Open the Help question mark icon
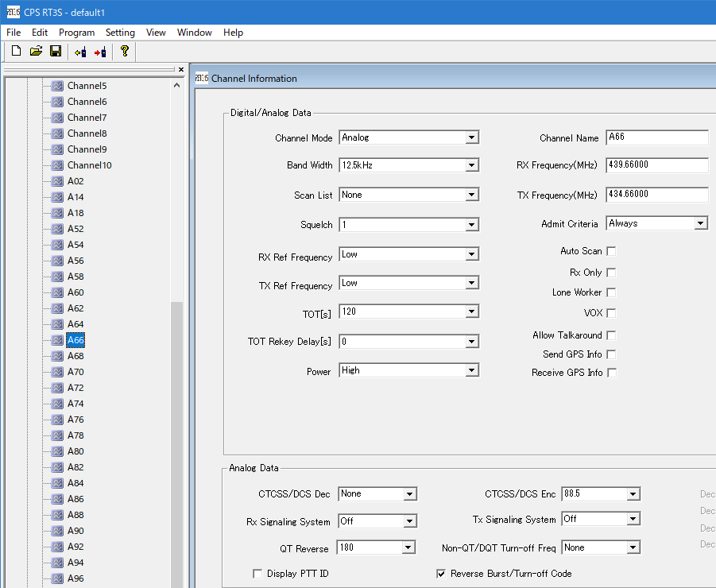This screenshot has width=716, height=588. 124,52
